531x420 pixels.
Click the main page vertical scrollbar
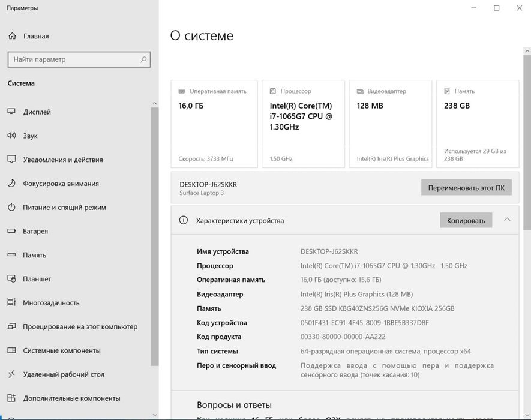[x=527, y=144]
